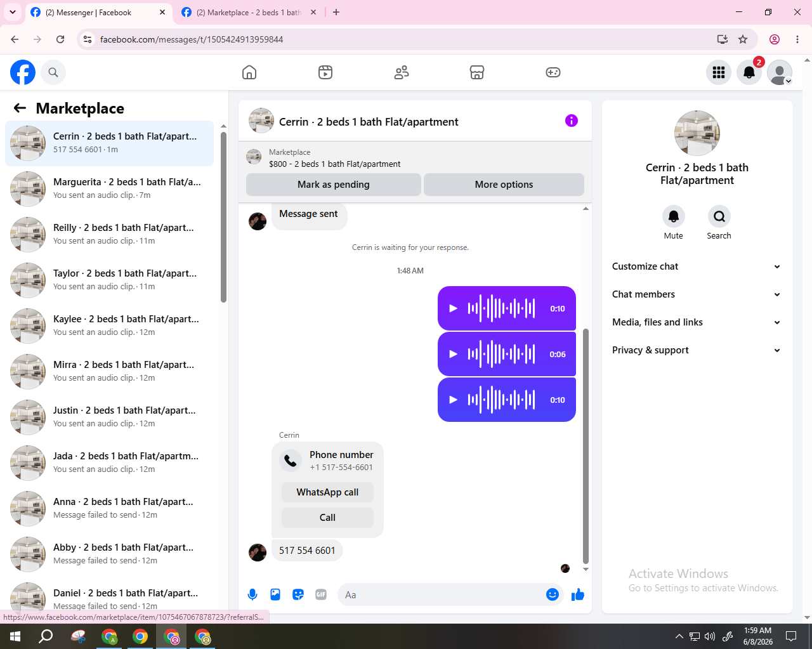812x649 pixels.
Task: Open the Facebook home logo
Action: coord(23,72)
